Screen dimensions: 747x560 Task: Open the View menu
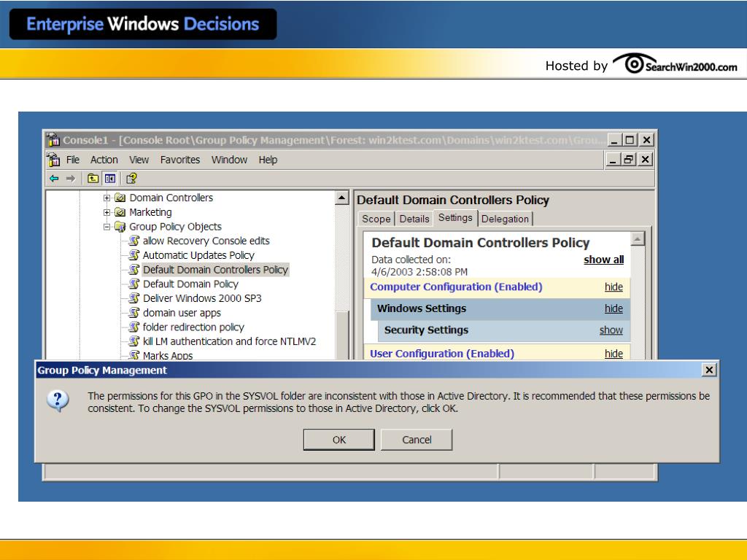point(139,160)
